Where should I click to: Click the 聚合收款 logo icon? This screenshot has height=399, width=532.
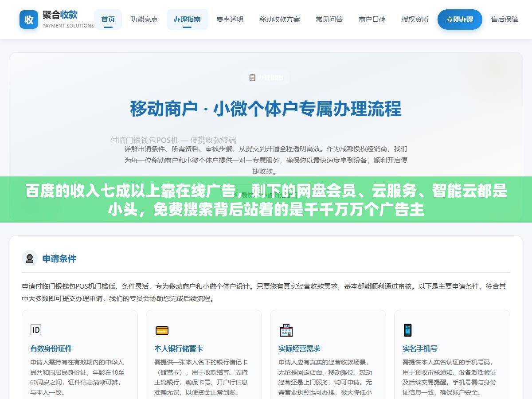point(29,20)
